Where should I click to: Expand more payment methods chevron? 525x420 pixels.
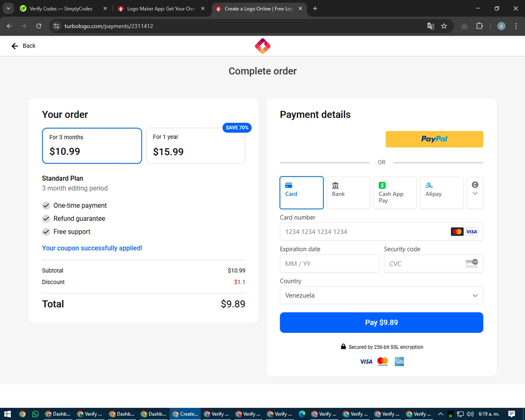[x=475, y=192]
